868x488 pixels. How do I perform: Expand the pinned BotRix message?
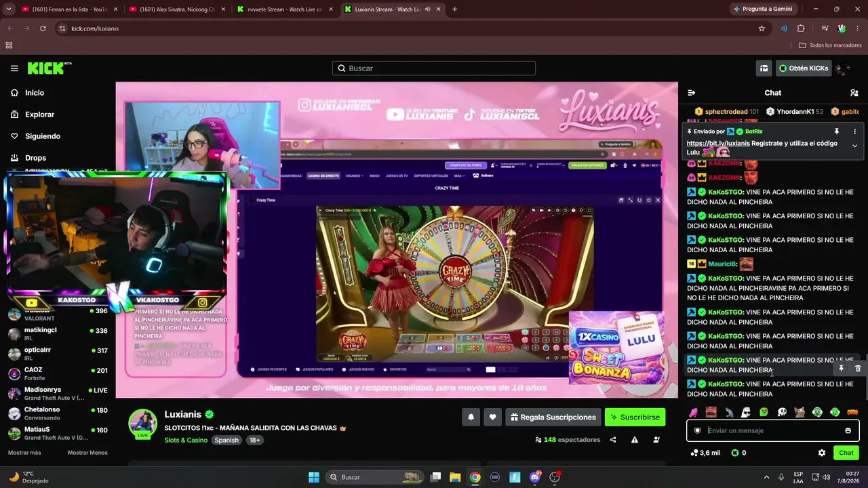point(854,146)
